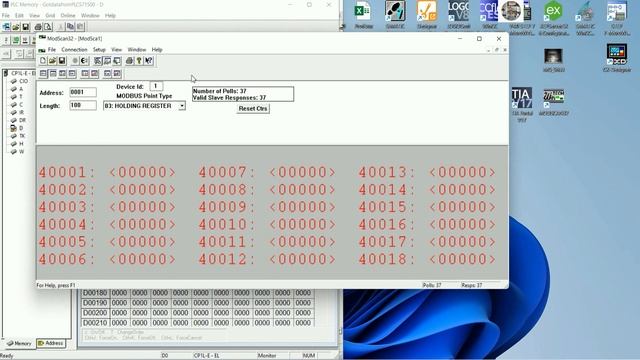Click the Open icon in PLC Memory toolbar

(16, 27)
